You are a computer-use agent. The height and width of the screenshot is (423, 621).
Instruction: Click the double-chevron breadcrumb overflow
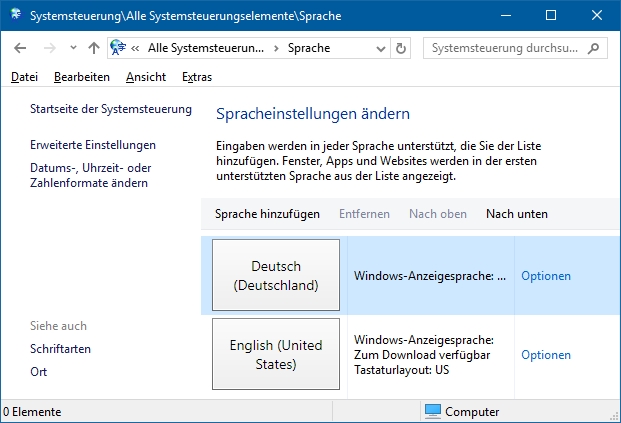point(135,48)
